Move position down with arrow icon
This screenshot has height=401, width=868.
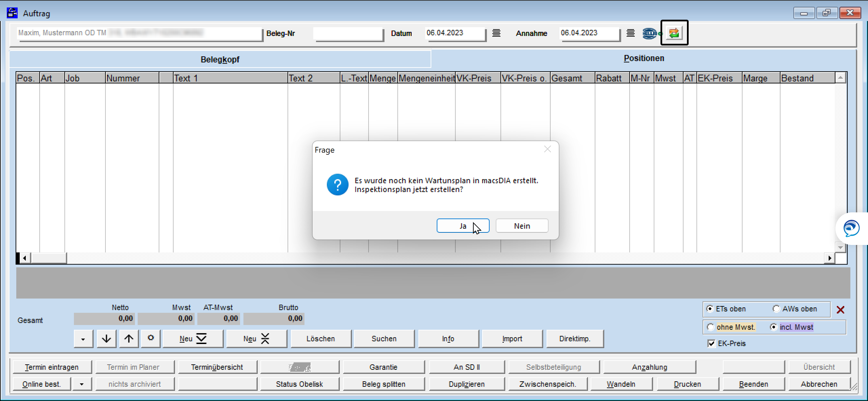[x=106, y=339]
